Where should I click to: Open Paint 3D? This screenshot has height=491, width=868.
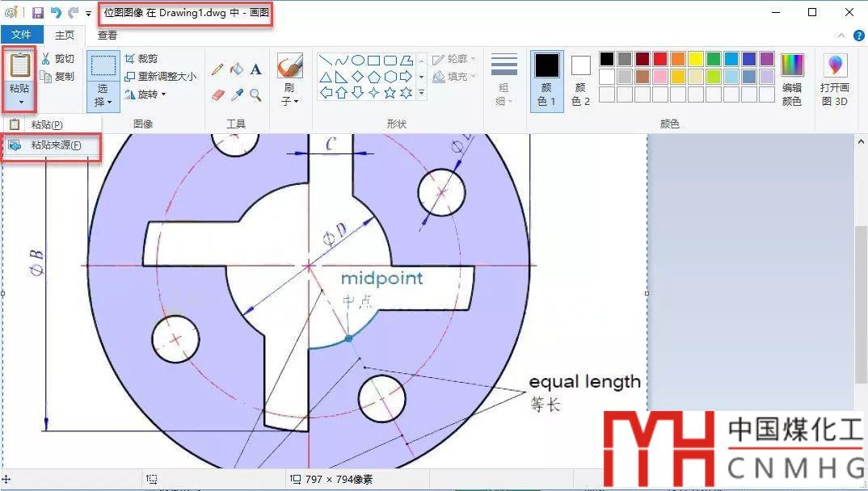[x=834, y=80]
